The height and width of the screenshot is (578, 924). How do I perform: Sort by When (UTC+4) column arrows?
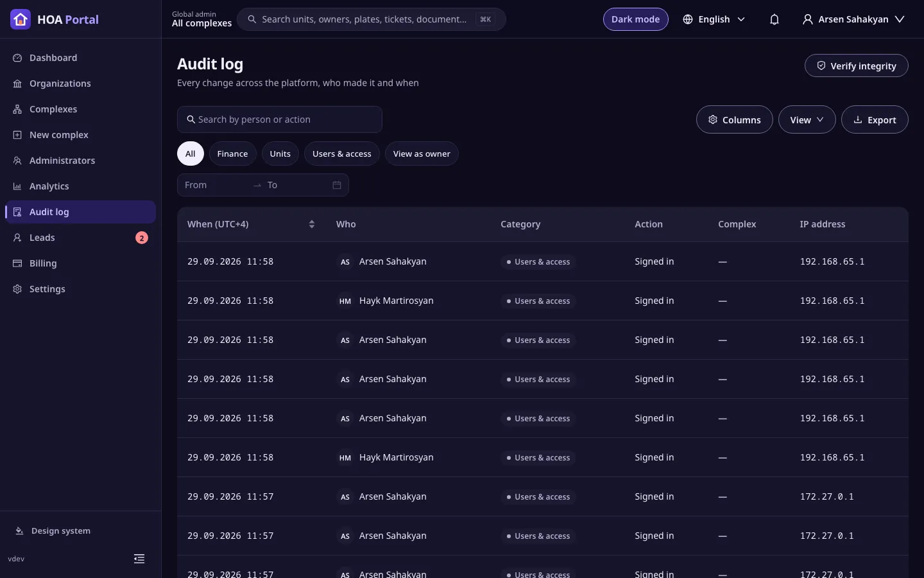312,224
